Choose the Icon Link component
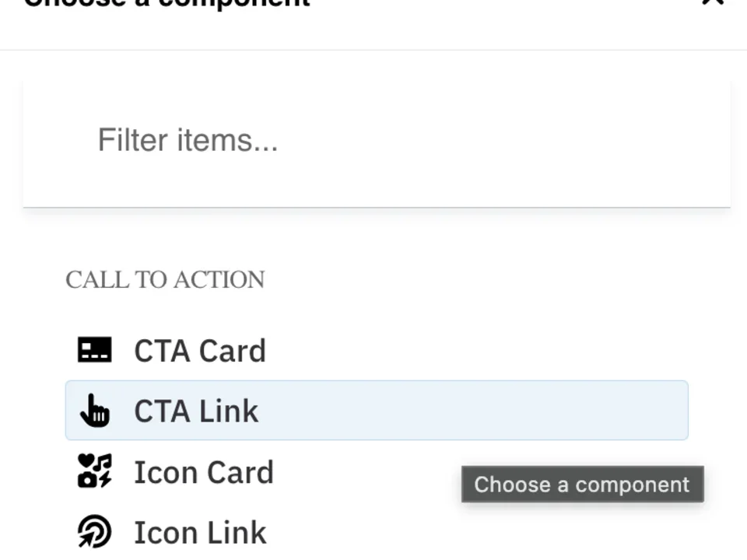Image resolution: width=747 pixels, height=560 pixels. (200, 532)
